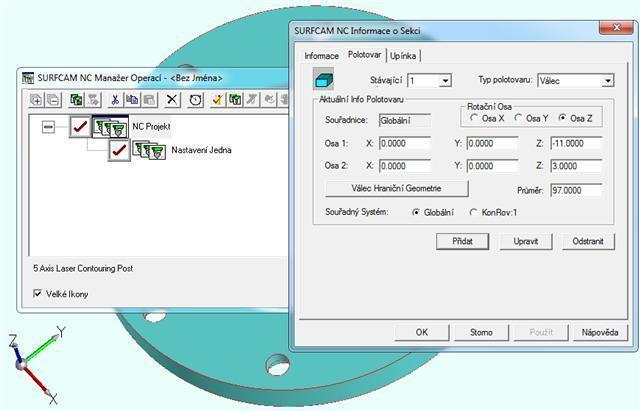The height and width of the screenshot is (411, 640).
Task: Select the Osa X rotation axis radio
Action: (474, 118)
